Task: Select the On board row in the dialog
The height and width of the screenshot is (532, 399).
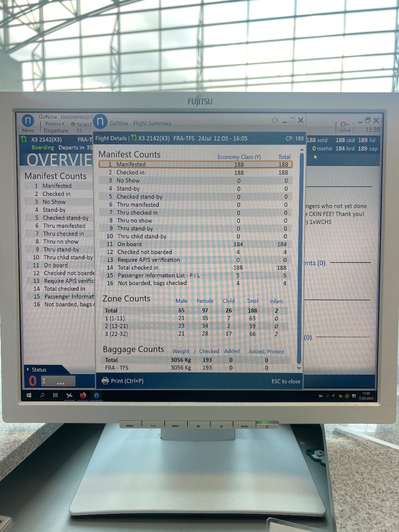Action: (x=195, y=244)
